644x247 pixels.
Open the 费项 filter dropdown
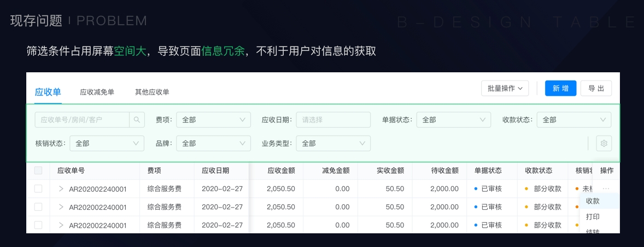[213, 119]
